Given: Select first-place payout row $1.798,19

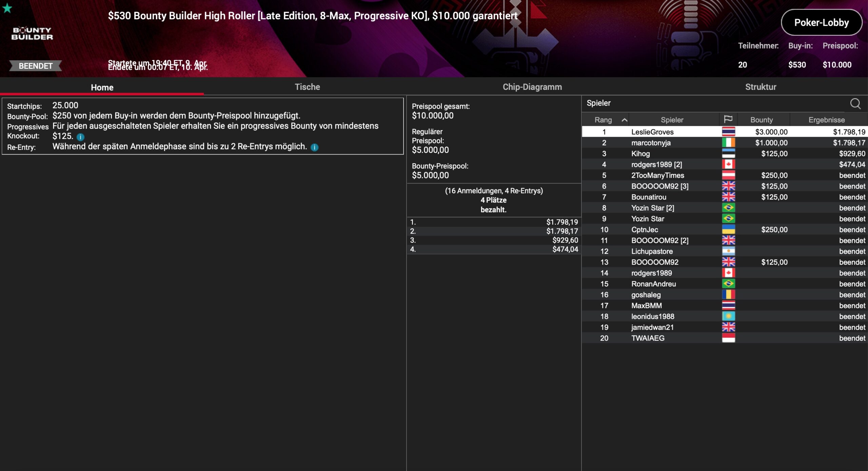Looking at the screenshot, I should point(494,222).
